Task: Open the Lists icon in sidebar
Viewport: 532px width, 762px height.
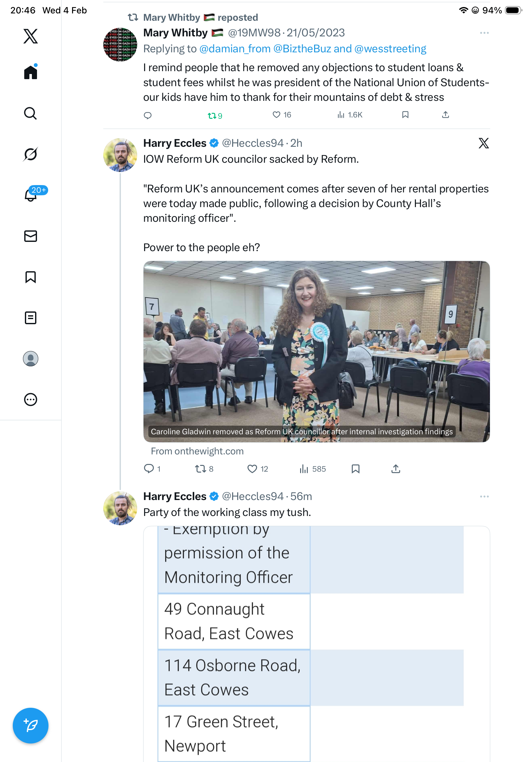Action: [x=31, y=317]
